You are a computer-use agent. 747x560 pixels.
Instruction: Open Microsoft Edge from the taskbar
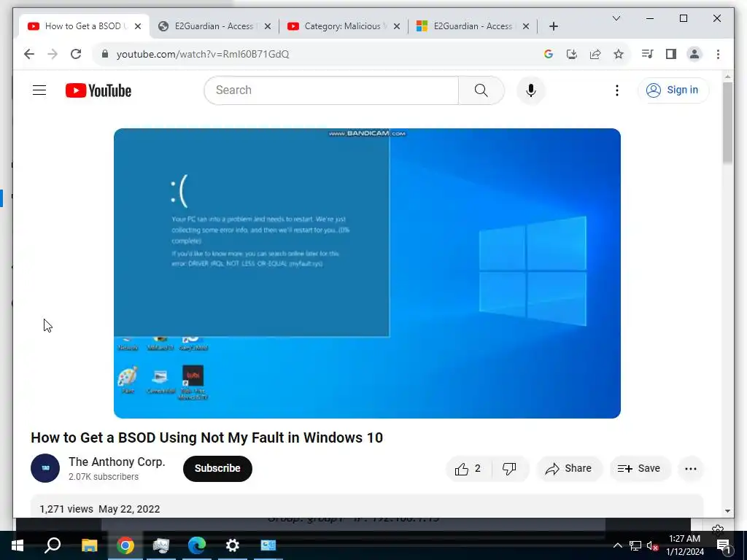point(197,545)
